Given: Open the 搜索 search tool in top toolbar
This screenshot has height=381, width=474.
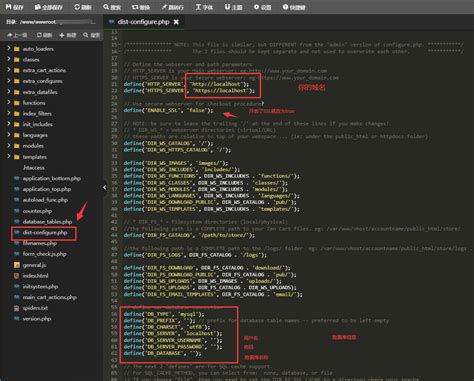Looking at the screenshot, I should click(112, 7).
